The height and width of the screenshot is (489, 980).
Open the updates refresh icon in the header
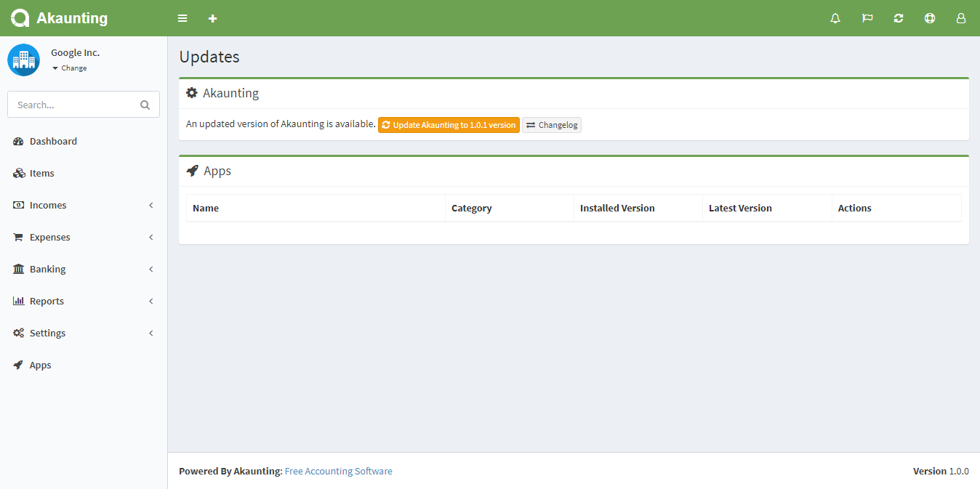(x=899, y=18)
